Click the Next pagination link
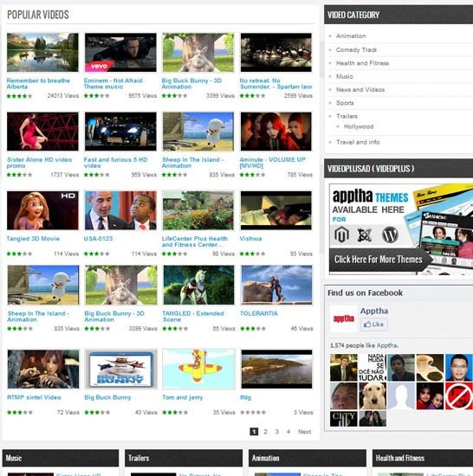The height and width of the screenshot is (476, 473). (x=304, y=431)
